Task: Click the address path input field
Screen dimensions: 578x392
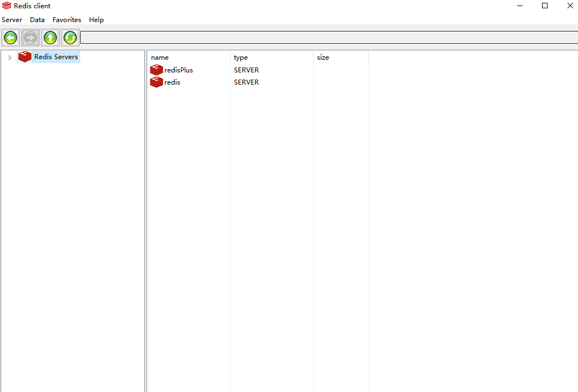Action: 329,38
